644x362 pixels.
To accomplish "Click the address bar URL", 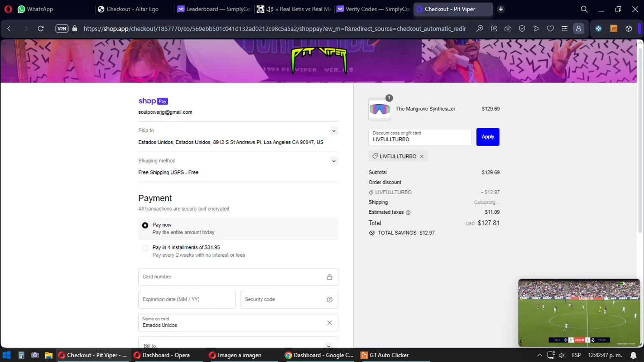I will pyautogui.click(x=275, y=29).
